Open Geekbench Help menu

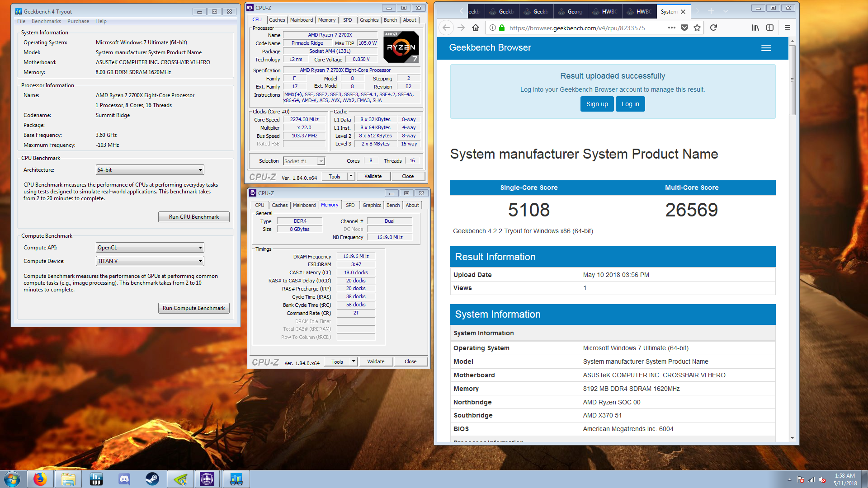(x=101, y=21)
